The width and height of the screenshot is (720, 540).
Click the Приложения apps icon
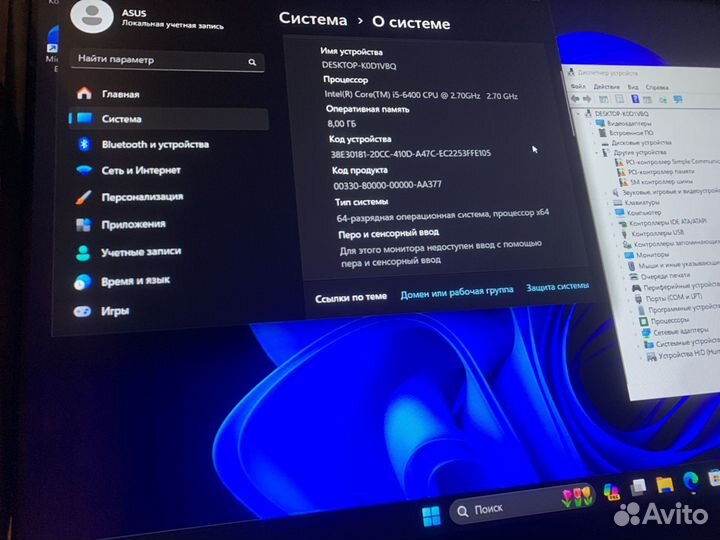pyautogui.click(x=83, y=225)
